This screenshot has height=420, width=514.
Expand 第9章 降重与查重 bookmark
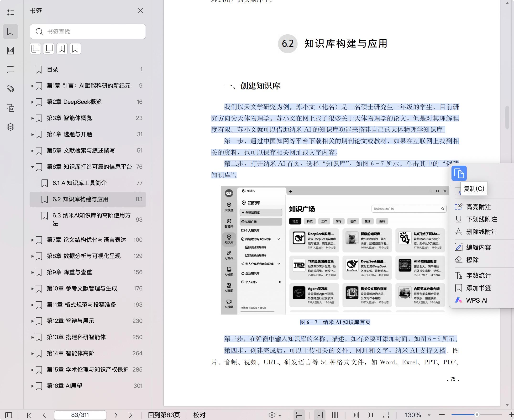32,273
